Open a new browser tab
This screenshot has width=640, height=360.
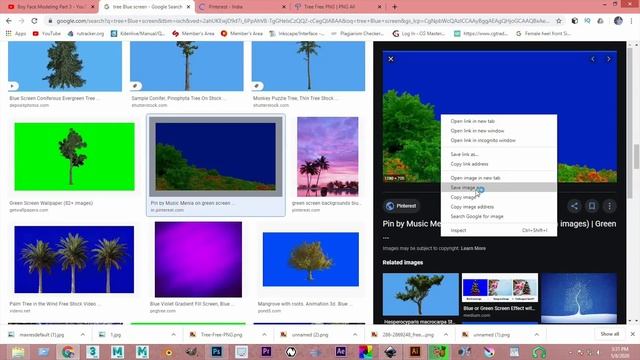pyautogui.click(x=394, y=7)
